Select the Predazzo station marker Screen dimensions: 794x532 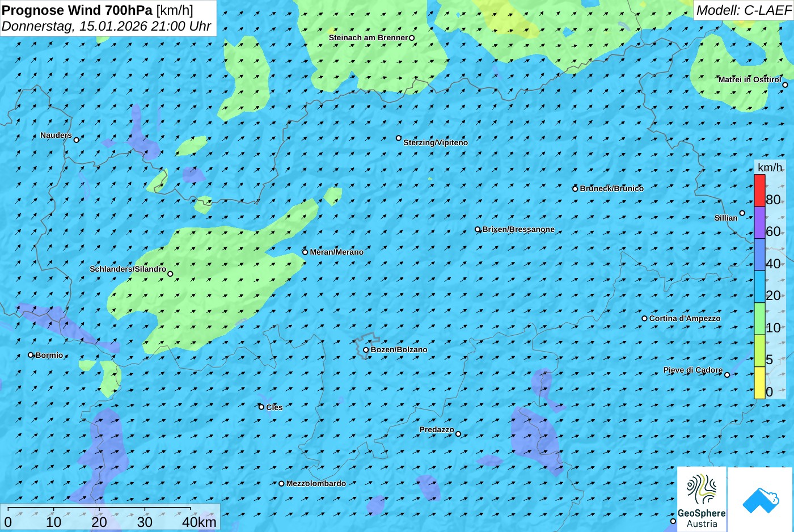click(458, 434)
